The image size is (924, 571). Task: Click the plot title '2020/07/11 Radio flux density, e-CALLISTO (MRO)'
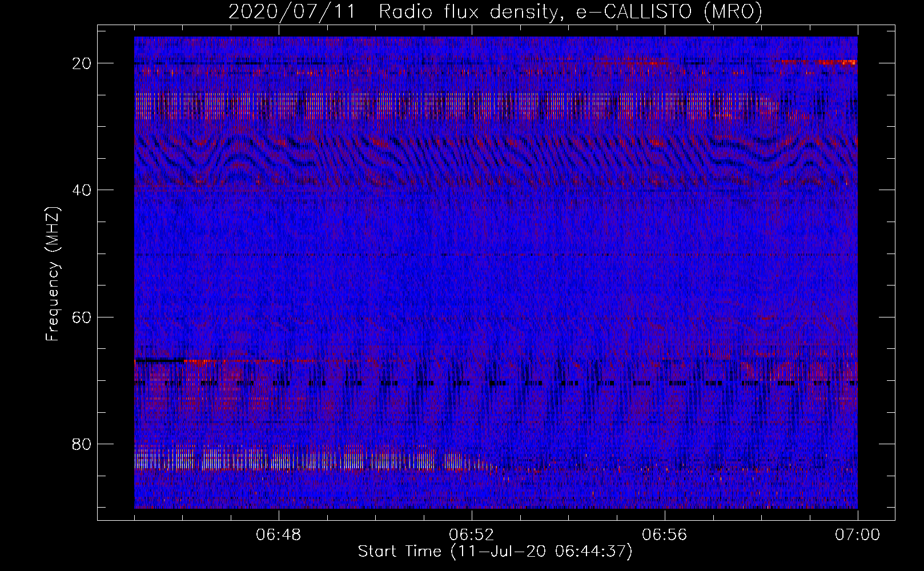495,11
